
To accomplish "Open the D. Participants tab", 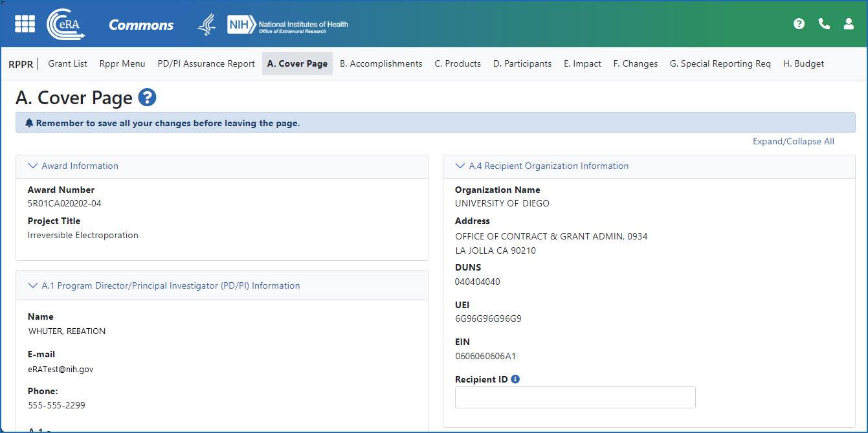I will [x=522, y=63].
